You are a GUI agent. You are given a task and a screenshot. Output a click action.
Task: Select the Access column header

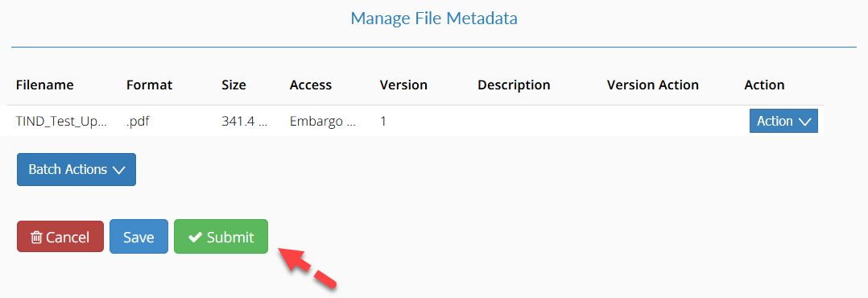[311, 85]
